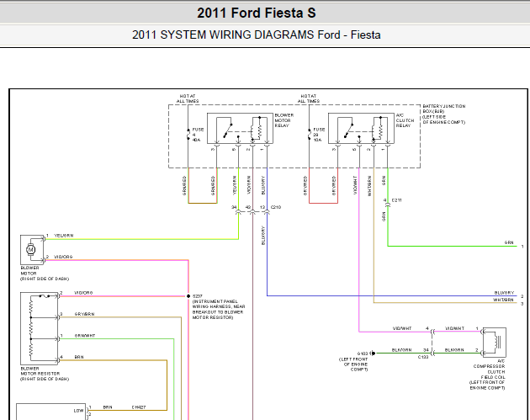Click BRN label next to LOW terminal
Image resolution: width=530 pixels, height=420 pixels.
[x=108, y=407]
